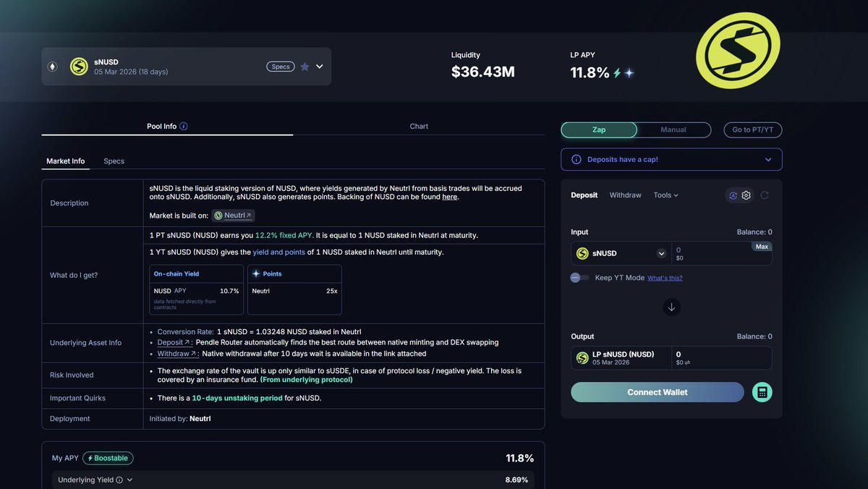The width and height of the screenshot is (868, 489).
Task: Select the Deposit tab
Action: point(584,195)
